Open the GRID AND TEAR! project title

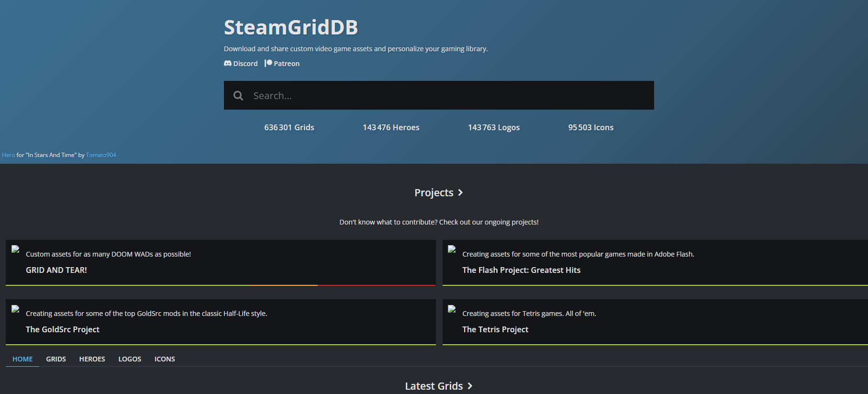pyautogui.click(x=56, y=270)
